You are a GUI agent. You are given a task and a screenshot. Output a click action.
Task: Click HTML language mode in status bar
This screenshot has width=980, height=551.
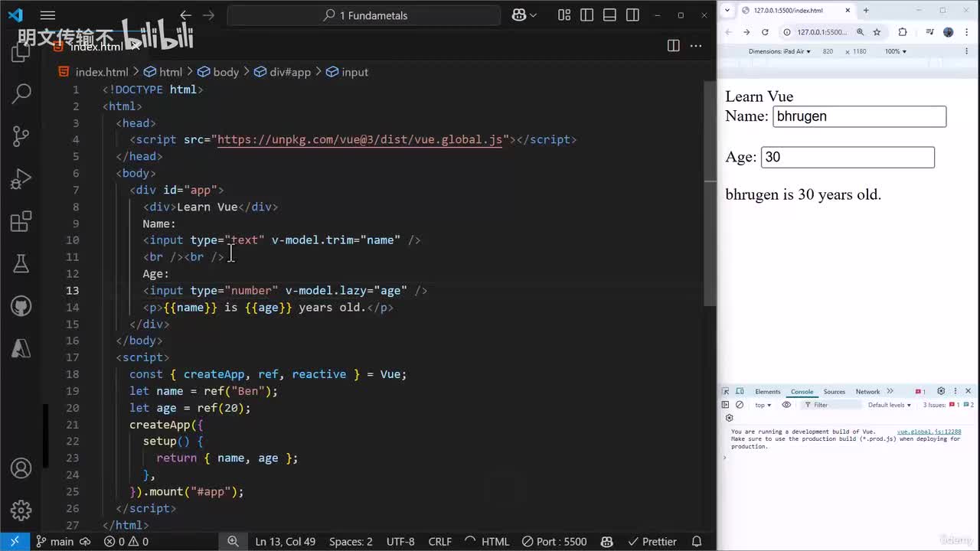[495, 541]
